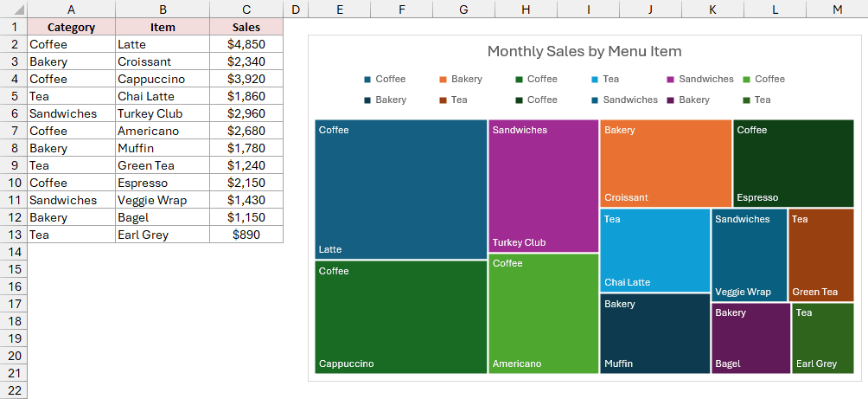Select column C header
The image size is (868, 399).
pyautogui.click(x=246, y=9)
